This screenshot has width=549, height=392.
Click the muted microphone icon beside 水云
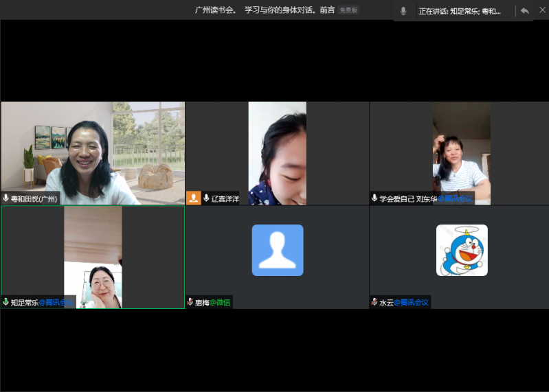tap(374, 302)
